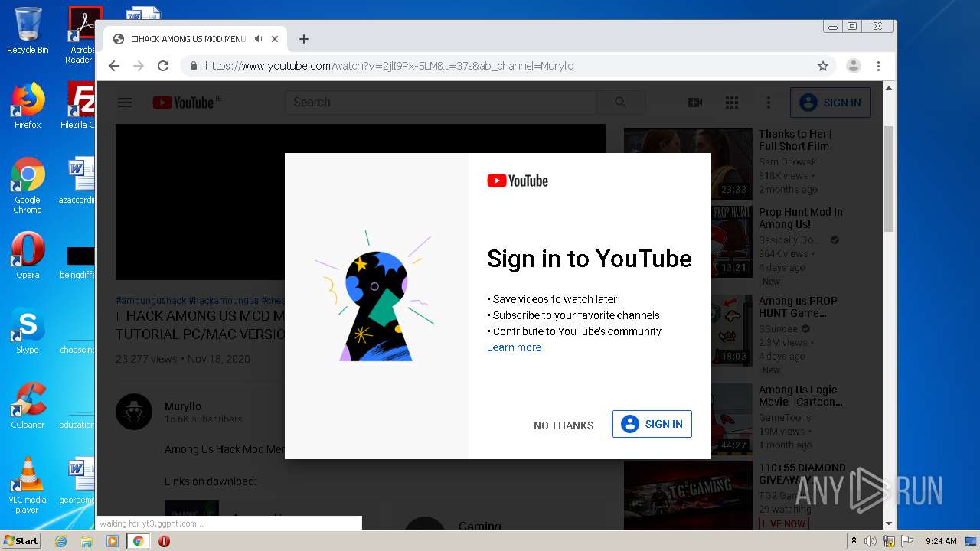This screenshot has height=551, width=980.
Task: Open media player taskbar icon
Action: (113, 541)
